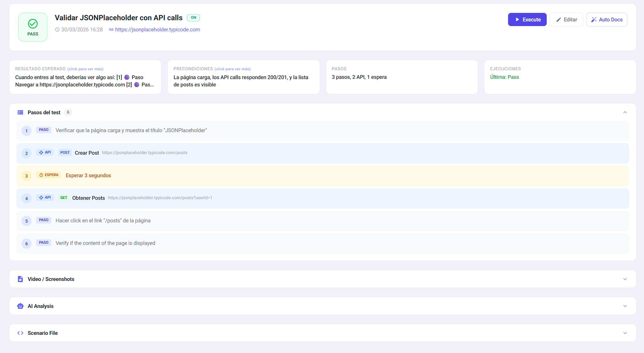Click the Execute button

527,20
